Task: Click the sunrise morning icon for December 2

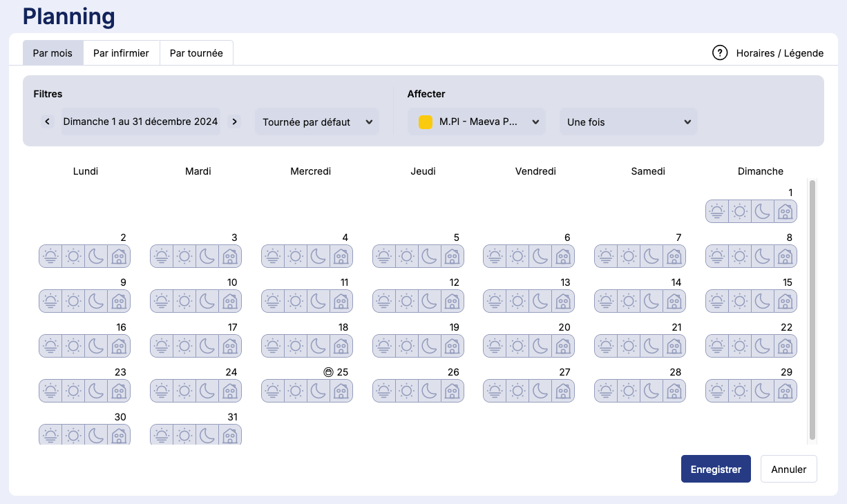Action: point(50,256)
